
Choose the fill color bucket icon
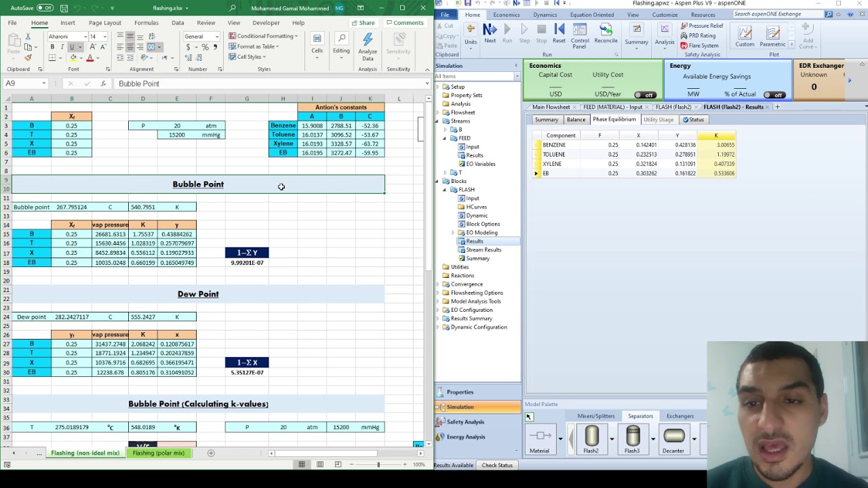click(73, 58)
